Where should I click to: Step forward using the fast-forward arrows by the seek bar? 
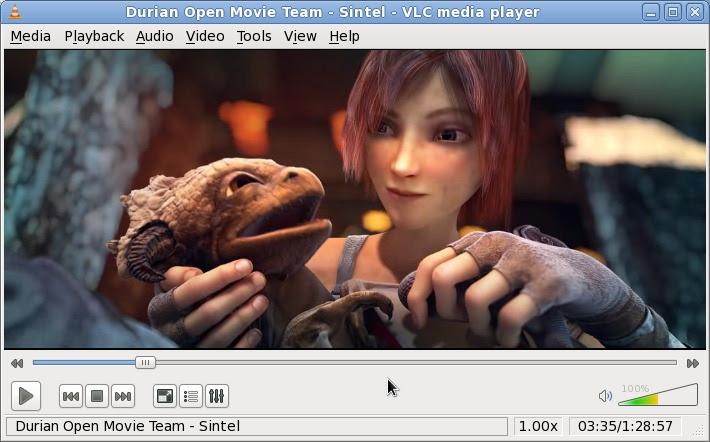[693, 363]
